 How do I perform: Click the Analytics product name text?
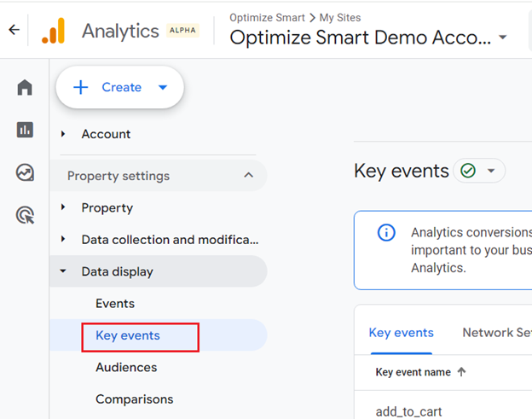point(120,31)
